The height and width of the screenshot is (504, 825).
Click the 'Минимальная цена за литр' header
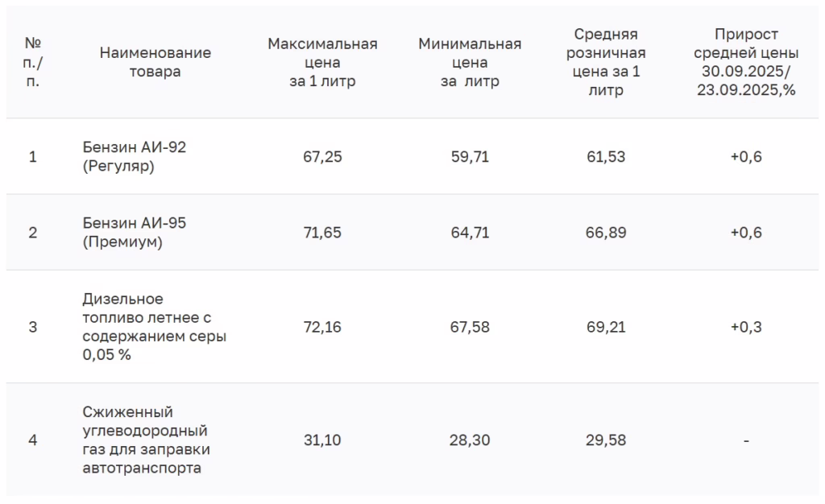470,62
